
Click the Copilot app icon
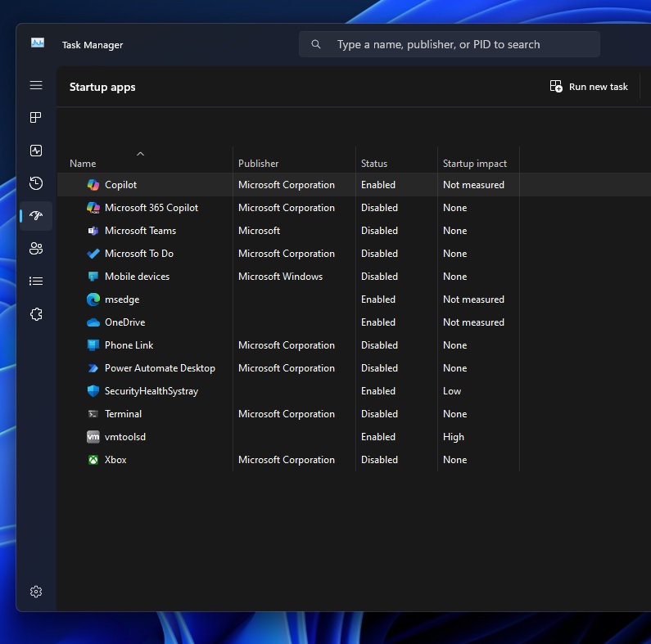[x=93, y=185]
